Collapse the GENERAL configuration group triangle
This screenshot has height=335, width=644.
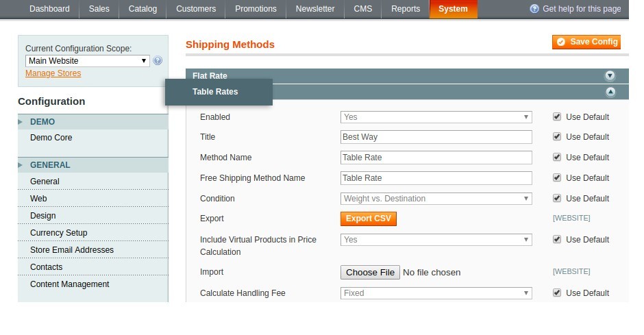coord(20,165)
